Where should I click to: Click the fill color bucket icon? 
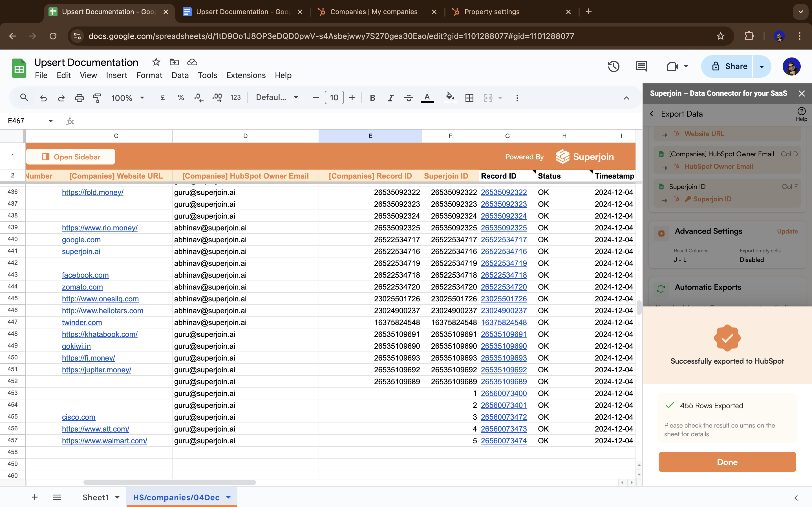tap(450, 97)
